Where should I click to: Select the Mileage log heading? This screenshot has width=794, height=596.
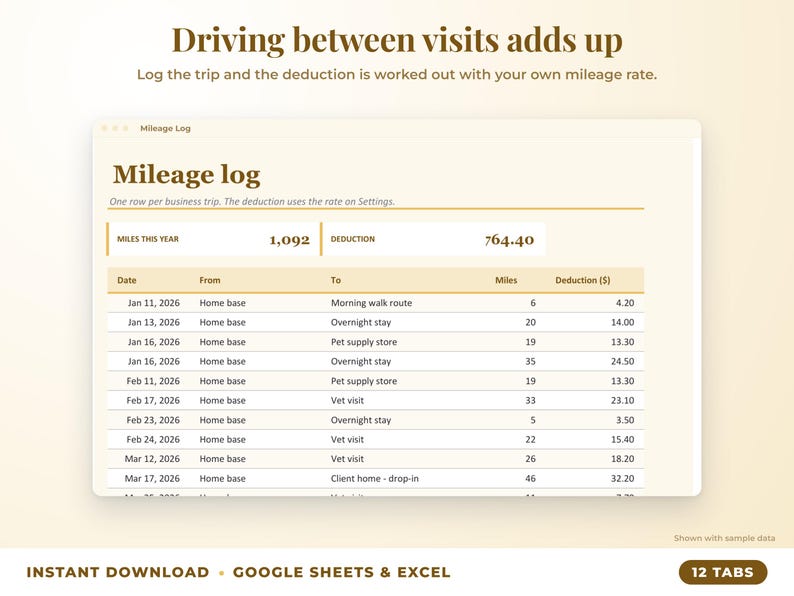[186, 175]
